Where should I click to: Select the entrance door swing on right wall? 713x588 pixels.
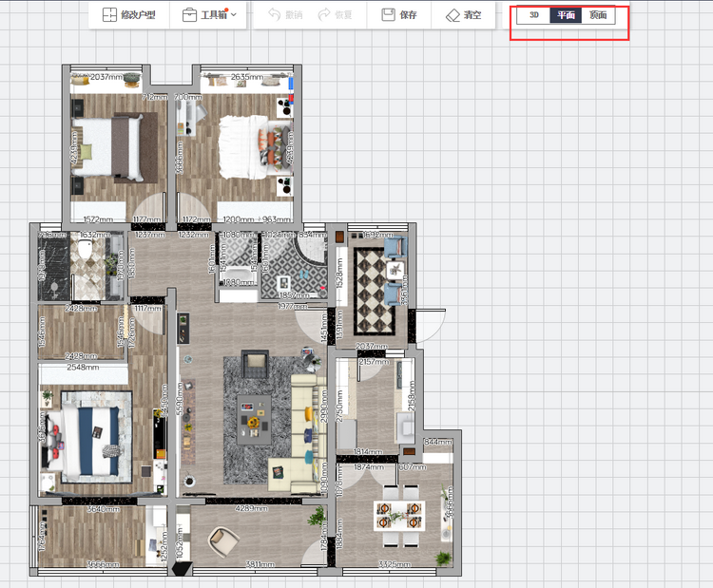click(431, 326)
